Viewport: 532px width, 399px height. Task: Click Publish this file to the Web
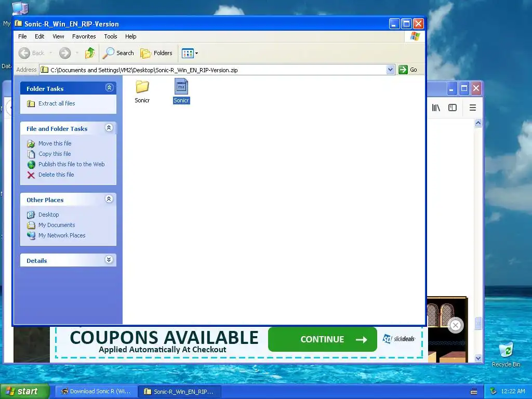pos(72,164)
